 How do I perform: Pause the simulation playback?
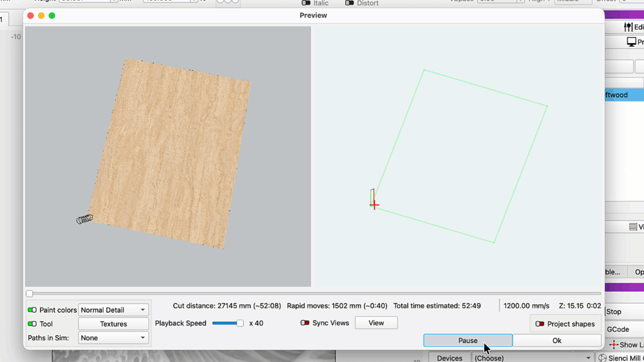tap(468, 340)
